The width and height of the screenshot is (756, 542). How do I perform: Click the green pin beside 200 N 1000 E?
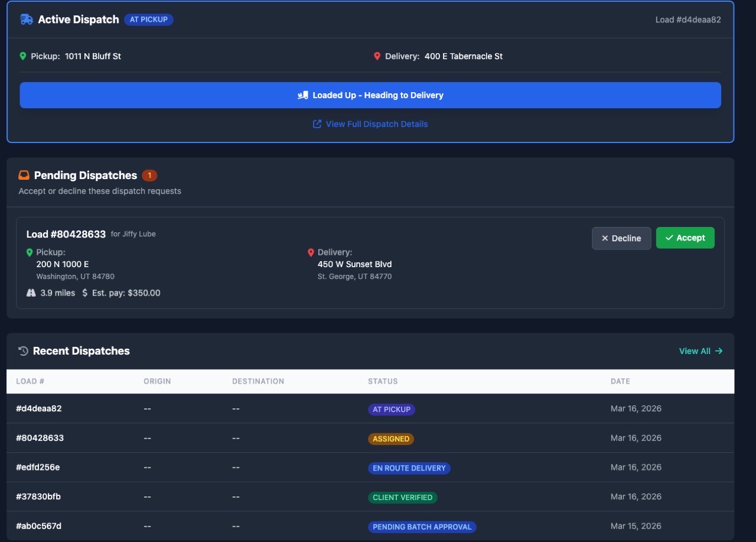(30, 252)
